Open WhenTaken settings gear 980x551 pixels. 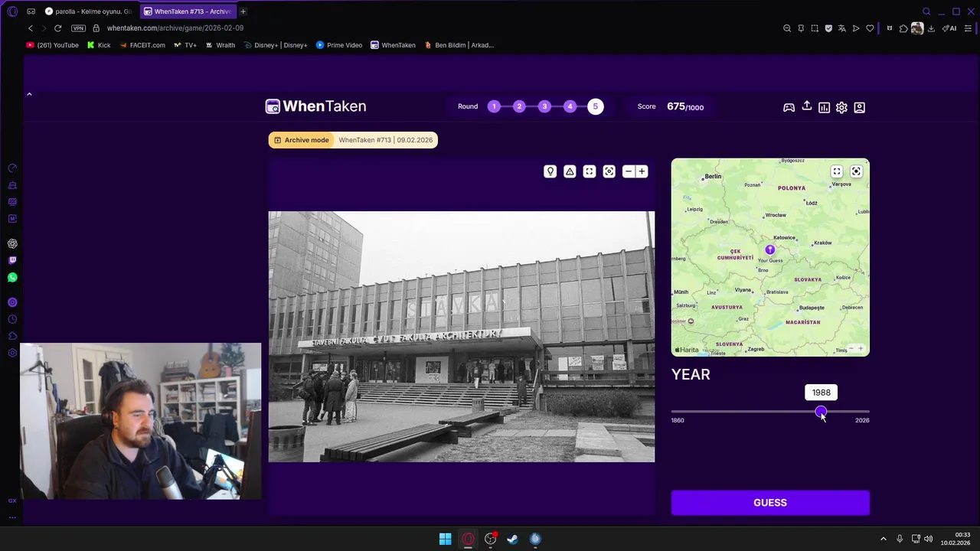841,108
